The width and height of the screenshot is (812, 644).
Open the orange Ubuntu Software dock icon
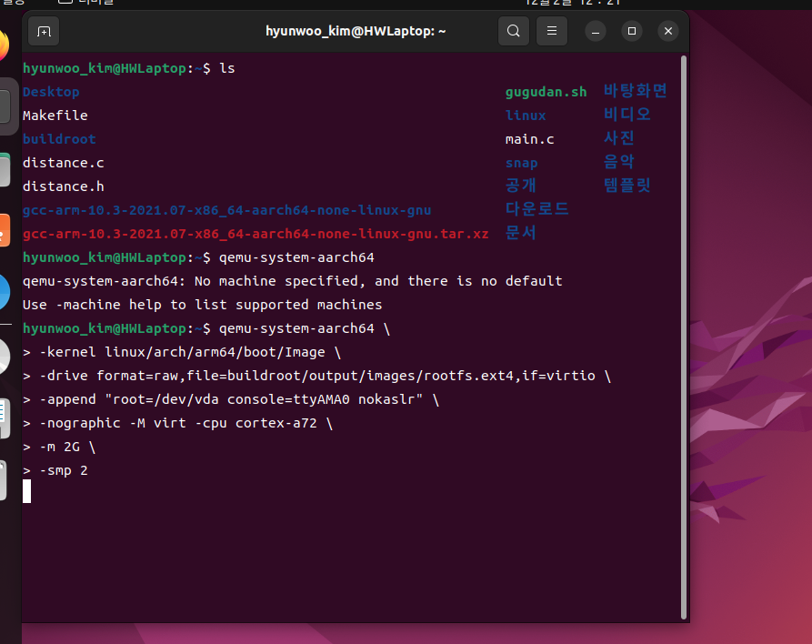(5, 231)
